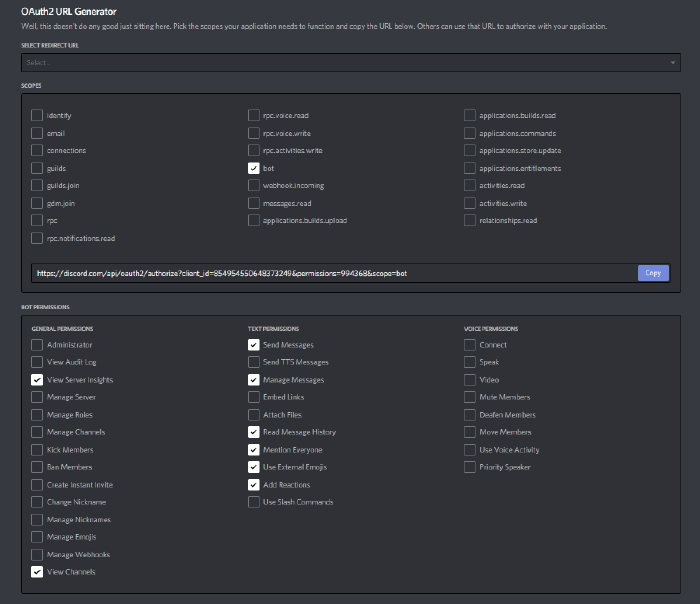The image size is (700, 604).
Task: Tick the Kick Members permission
Action: tap(37, 450)
